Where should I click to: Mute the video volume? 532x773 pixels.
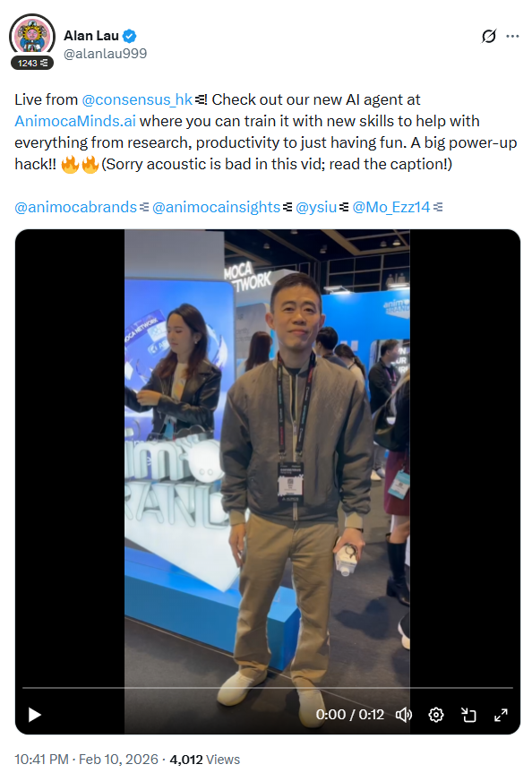point(404,715)
